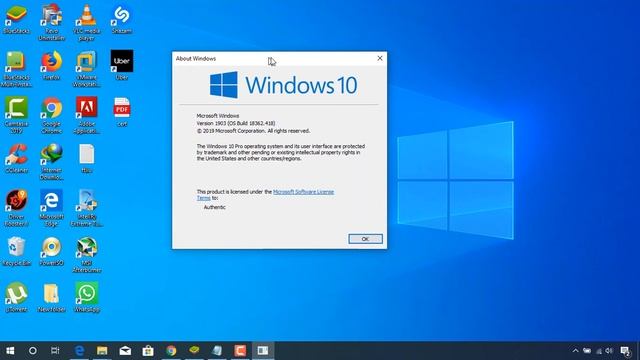Open Revo Uninstaller desktop shortcut
This screenshot has height=360, width=640.
click(x=51, y=22)
